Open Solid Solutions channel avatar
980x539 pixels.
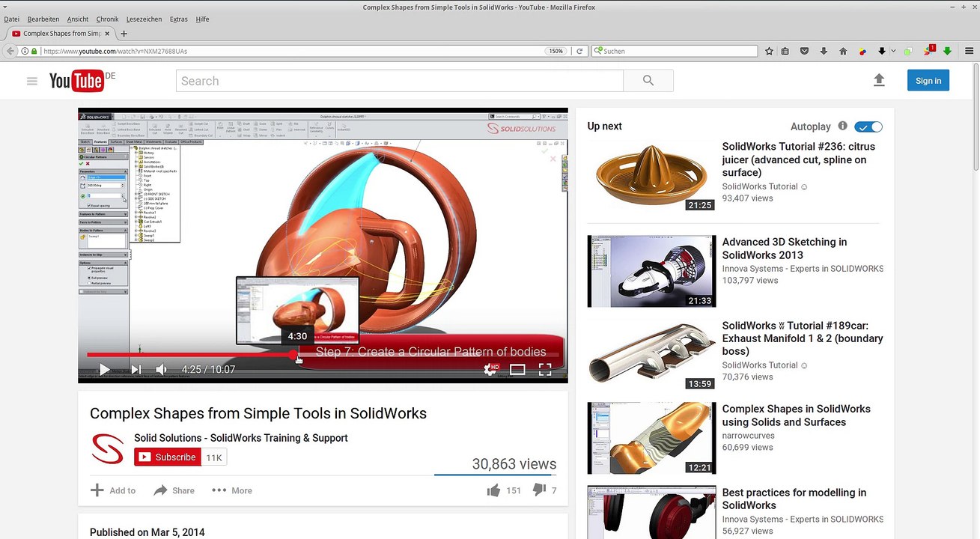pos(107,448)
